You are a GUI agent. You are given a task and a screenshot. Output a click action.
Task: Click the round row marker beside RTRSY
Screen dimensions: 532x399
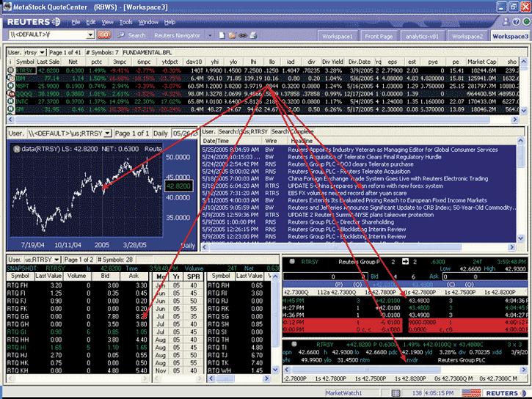click(10, 71)
